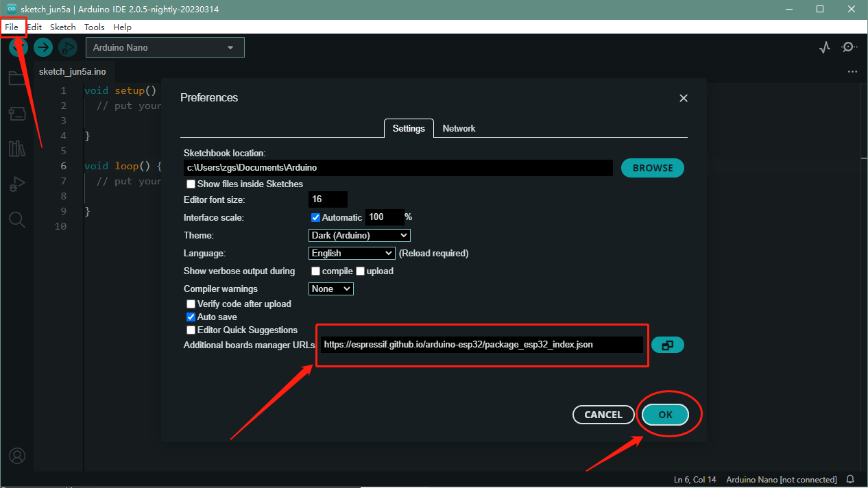Toggle Show files inside Sketches checkbox
Viewport: 868px width, 488px height.
(x=191, y=184)
